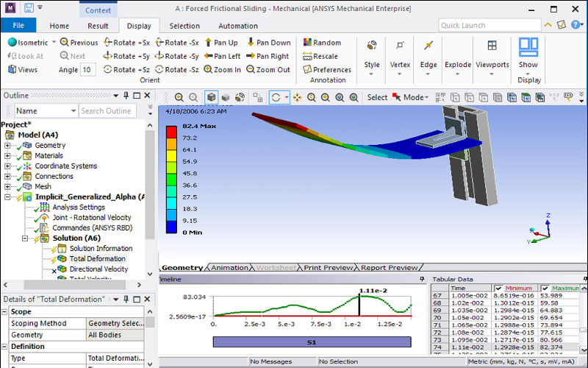The height and width of the screenshot is (368, 588).
Task: Select Analysis Settings in outline
Action: coord(79,208)
